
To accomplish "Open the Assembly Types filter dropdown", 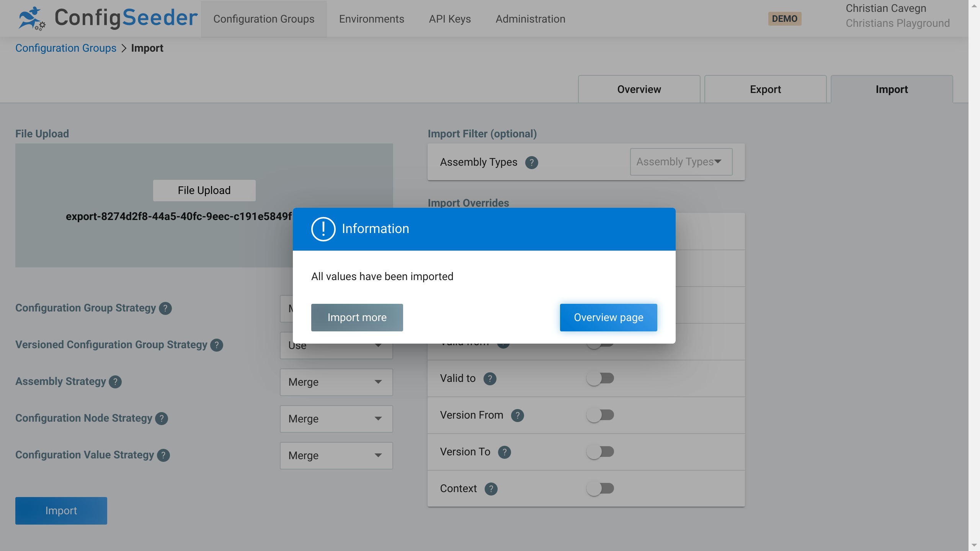I will (x=680, y=161).
